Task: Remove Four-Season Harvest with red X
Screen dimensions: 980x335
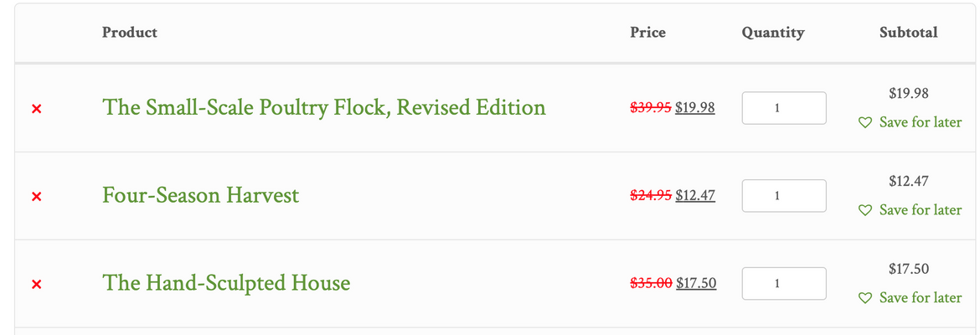Action: tap(36, 196)
